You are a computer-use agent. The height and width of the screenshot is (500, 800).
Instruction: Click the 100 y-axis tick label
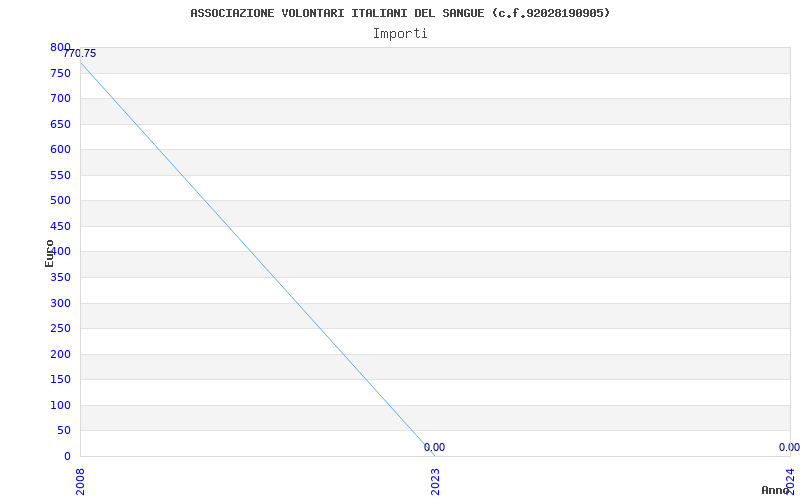tap(60, 406)
